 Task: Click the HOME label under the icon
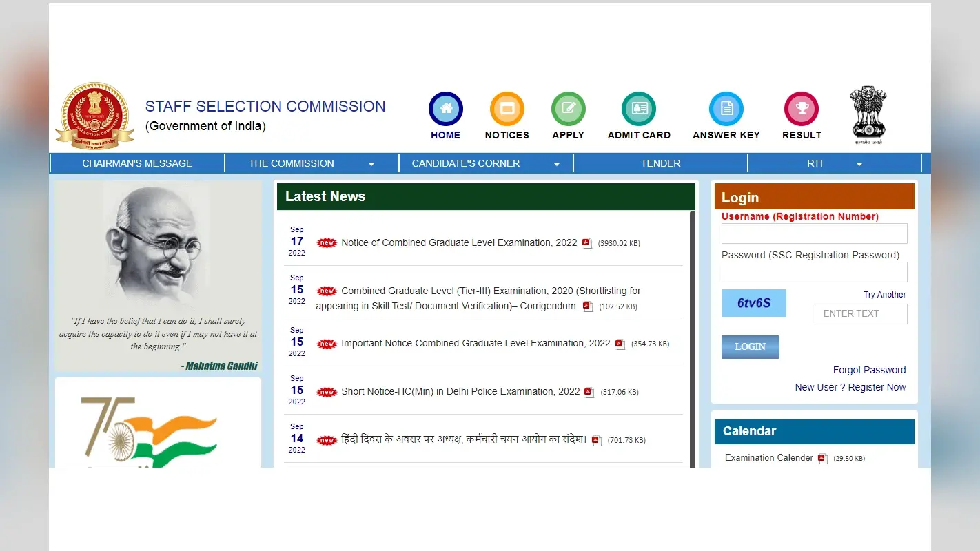tap(446, 135)
